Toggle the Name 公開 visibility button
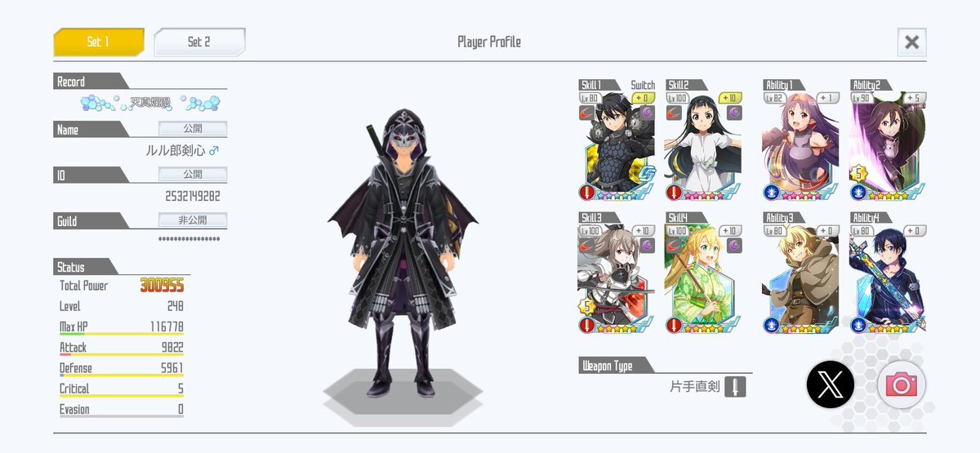This screenshot has height=453, width=980. click(193, 129)
